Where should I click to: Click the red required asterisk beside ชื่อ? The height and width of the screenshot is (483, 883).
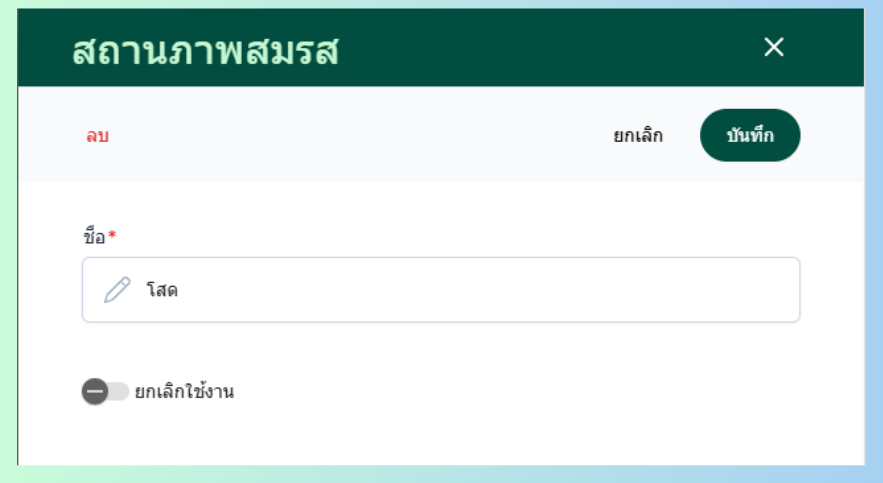(112, 236)
